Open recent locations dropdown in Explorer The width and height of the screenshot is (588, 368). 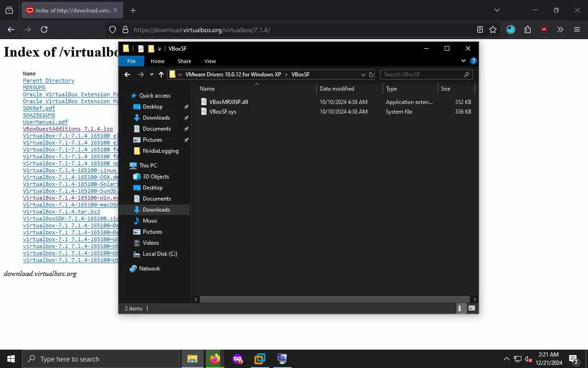coord(152,75)
